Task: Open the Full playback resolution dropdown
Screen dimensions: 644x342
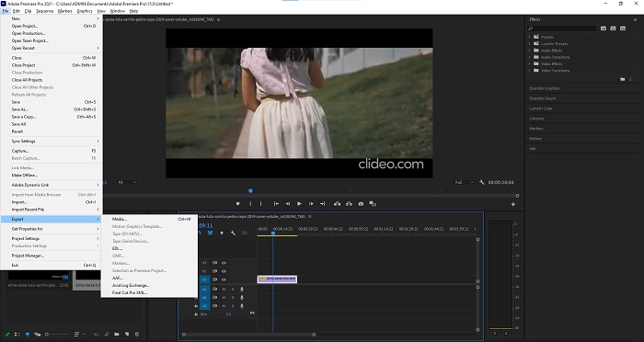Action: (x=464, y=182)
